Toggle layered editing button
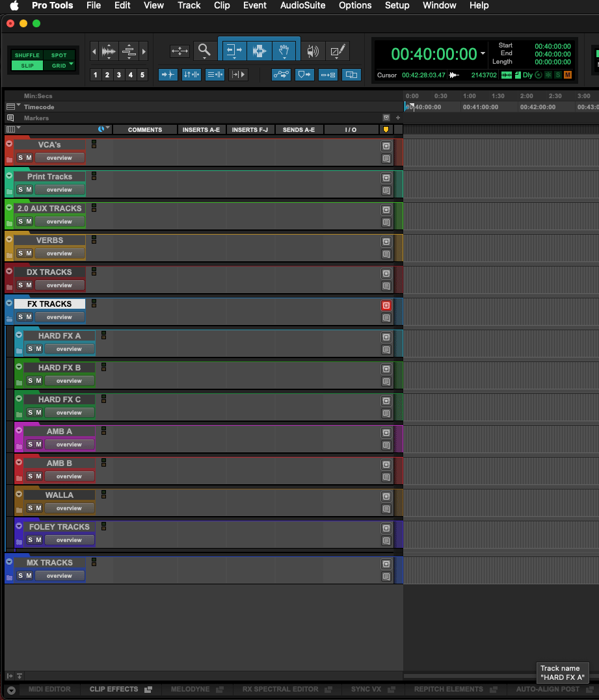The image size is (599, 700). coord(352,75)
